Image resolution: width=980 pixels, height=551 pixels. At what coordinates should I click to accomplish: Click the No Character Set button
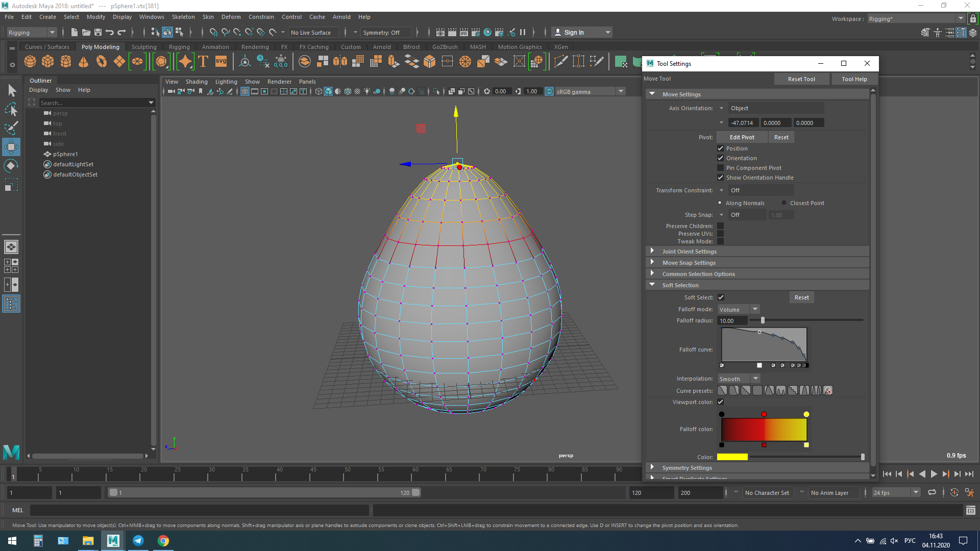pyautogui.click(x=767, y=493)
